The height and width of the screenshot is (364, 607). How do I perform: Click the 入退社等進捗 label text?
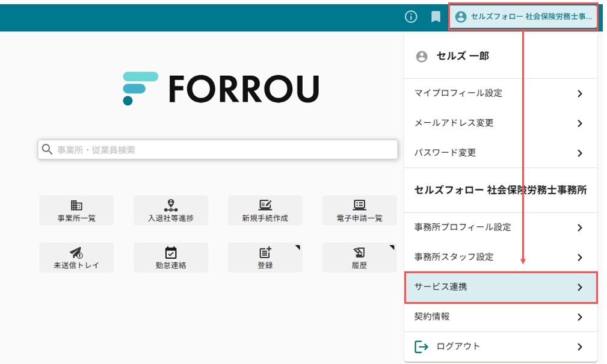pos(171,218)
